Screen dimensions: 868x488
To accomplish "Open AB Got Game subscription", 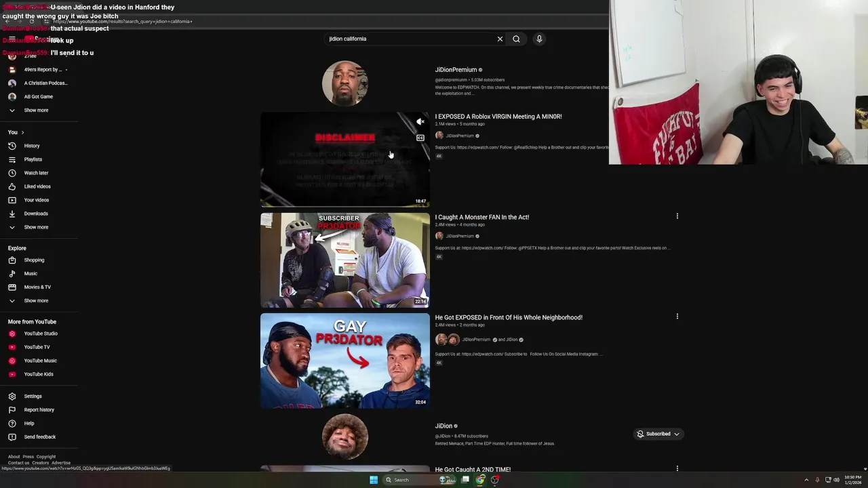I will click(x=39, y=96).
